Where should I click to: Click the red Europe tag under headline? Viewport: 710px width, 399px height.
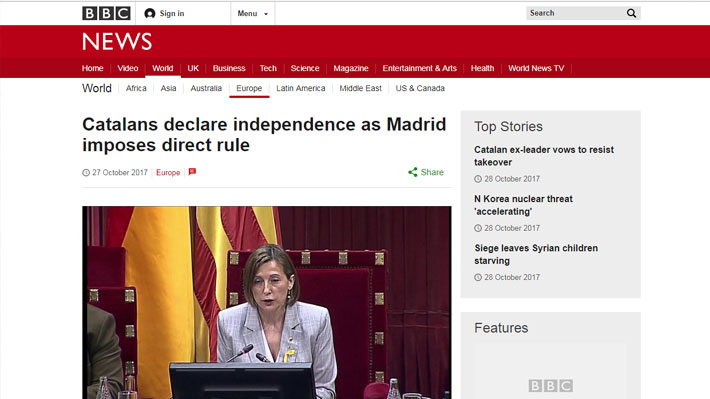(168, 173)
